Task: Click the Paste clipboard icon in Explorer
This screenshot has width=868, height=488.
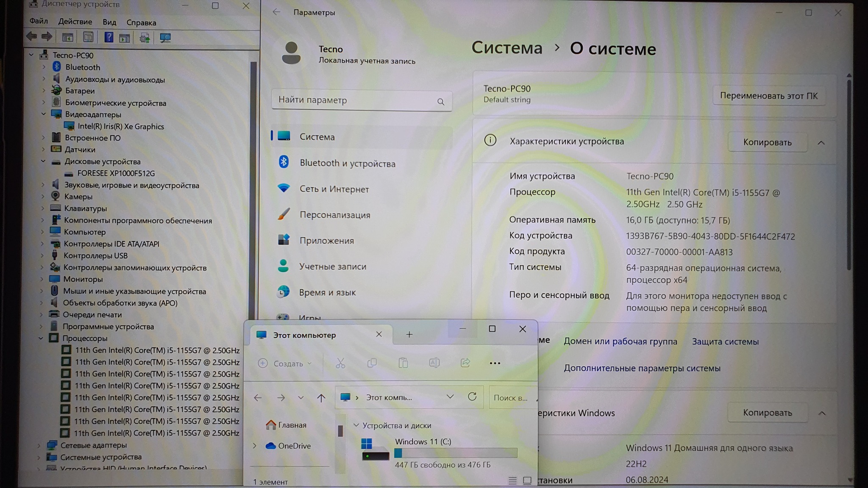Action: click(403, 363)
